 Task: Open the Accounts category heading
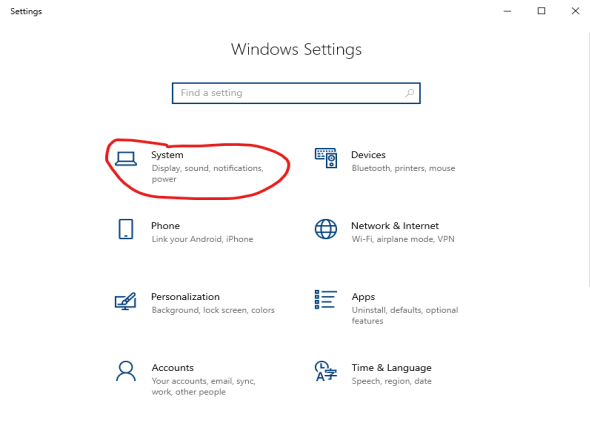tap(173, 368)
